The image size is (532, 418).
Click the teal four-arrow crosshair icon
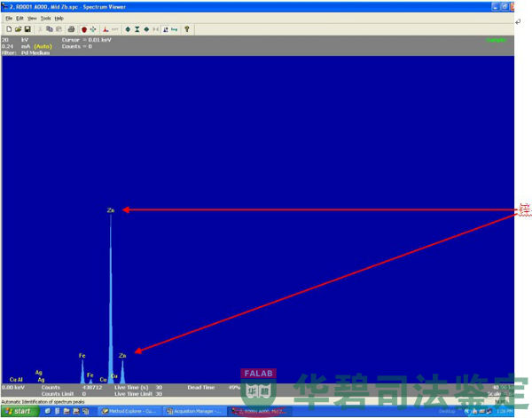93,29
